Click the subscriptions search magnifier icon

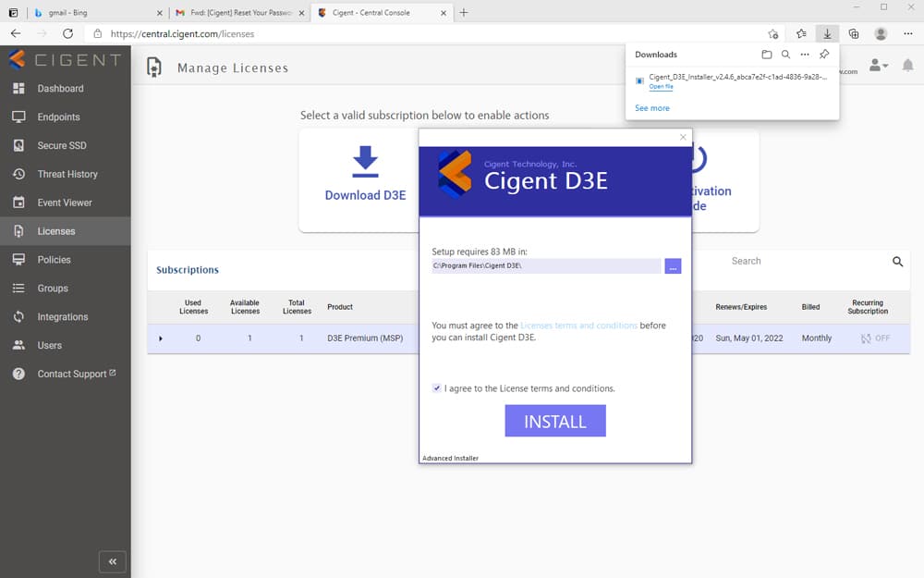point(897,262)
